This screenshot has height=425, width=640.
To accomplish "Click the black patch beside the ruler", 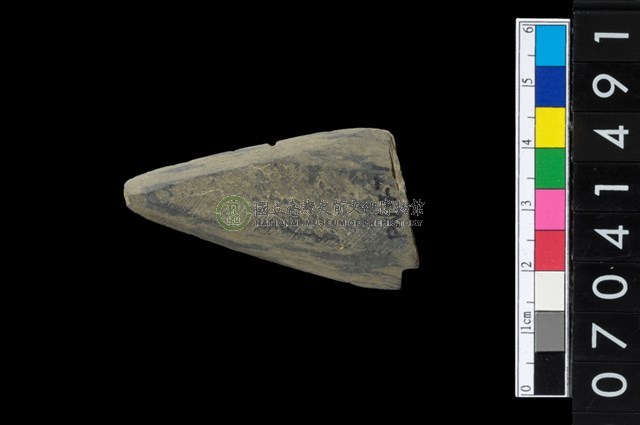I will point(550,373).
